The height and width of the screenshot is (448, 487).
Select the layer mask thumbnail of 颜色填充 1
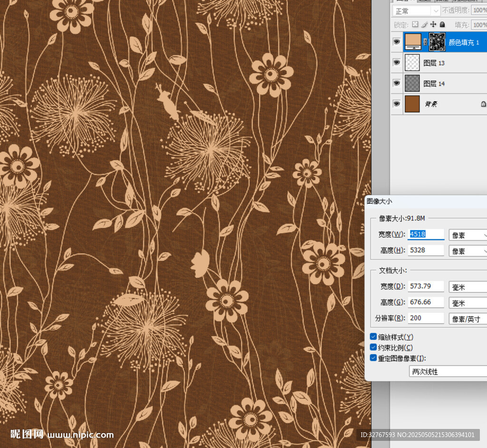click(437, 42)
